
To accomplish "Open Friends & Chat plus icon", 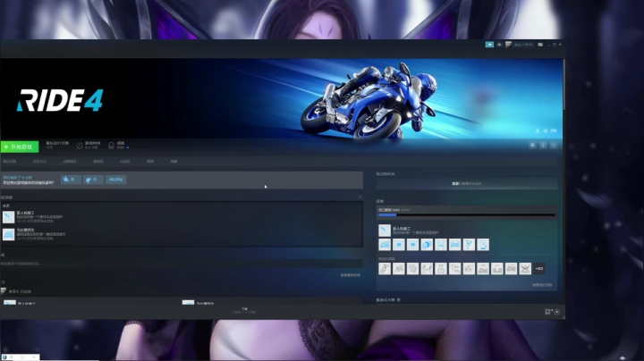I will [557, 312].
